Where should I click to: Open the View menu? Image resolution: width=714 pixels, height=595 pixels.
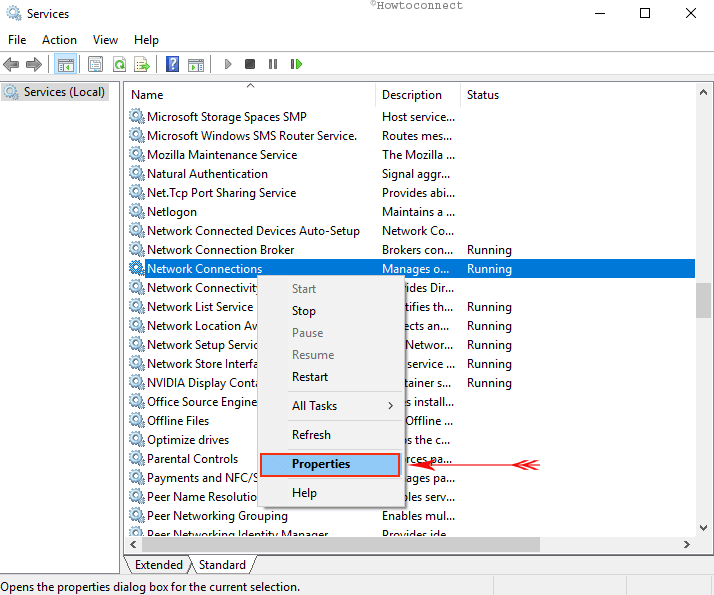[x=105, y=40]
